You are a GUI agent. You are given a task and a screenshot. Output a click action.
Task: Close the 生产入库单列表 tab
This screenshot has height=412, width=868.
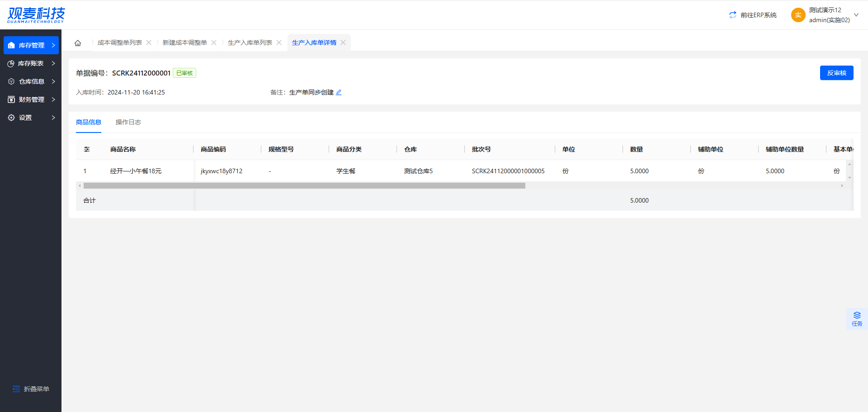[279, 43]
